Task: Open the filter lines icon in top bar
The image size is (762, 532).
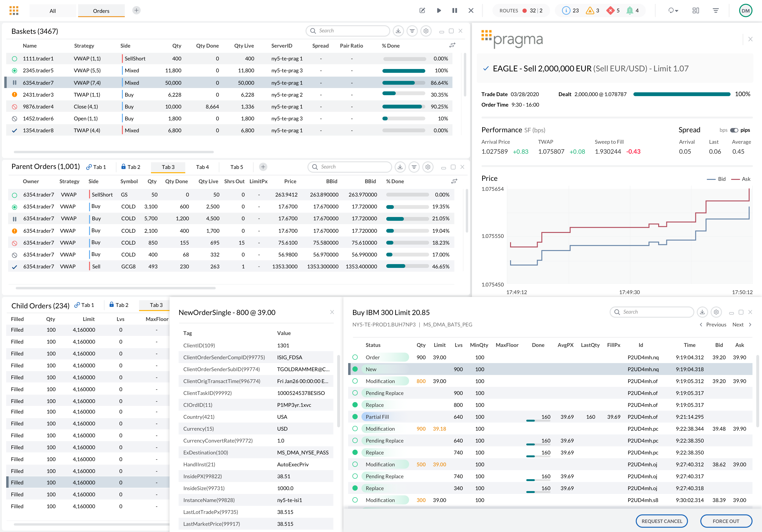Action: click(x=716, y=11)
